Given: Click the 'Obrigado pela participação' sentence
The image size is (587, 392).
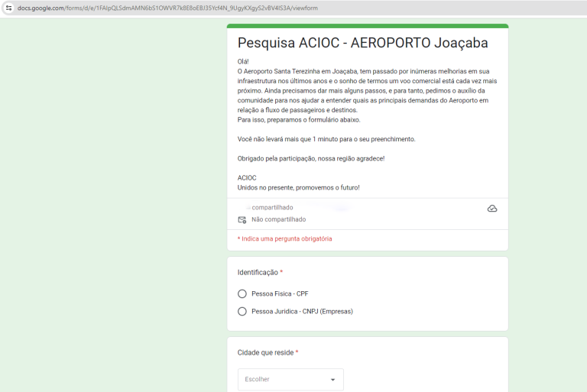Looking at the screenshot, I should (x=311, y=158).
